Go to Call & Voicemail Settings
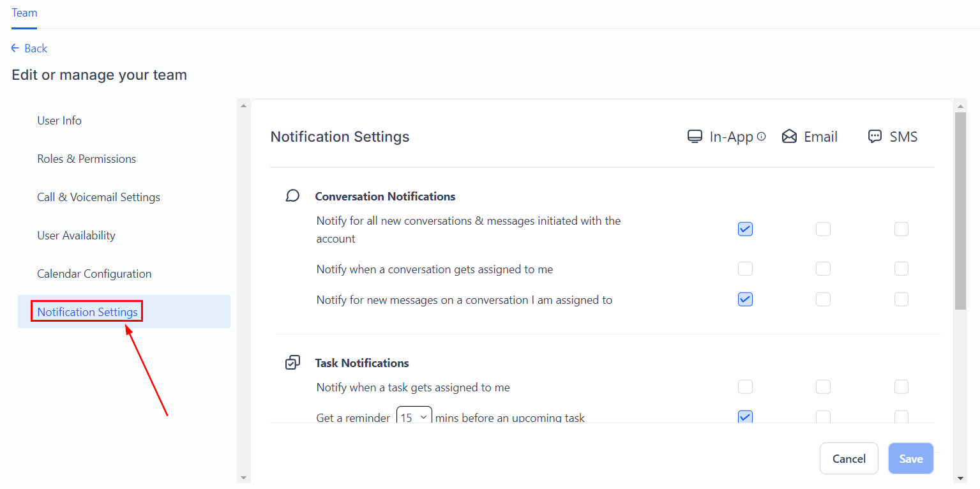 click(98, 197)
